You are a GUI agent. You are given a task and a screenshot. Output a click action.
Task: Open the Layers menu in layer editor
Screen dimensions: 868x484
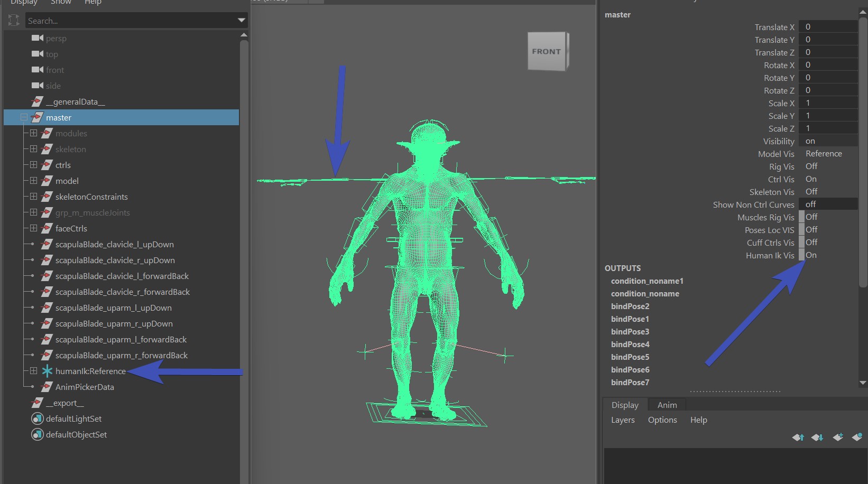point(623,420)
